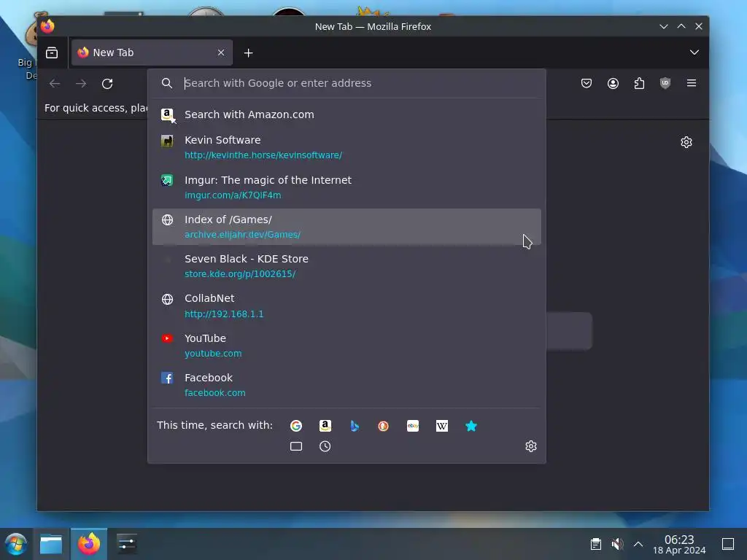Open the Index of /Games/ suggestion
Screen dimensions: 747x560
pos(347,227)
